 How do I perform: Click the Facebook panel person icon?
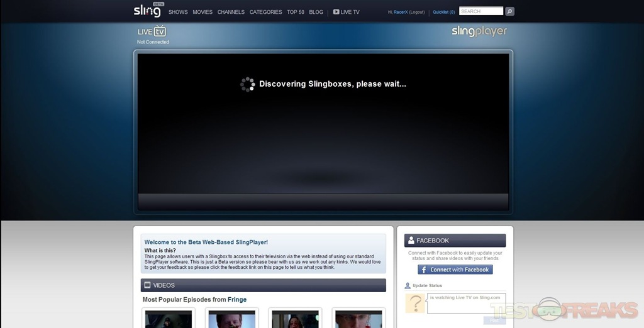(411, 241)
